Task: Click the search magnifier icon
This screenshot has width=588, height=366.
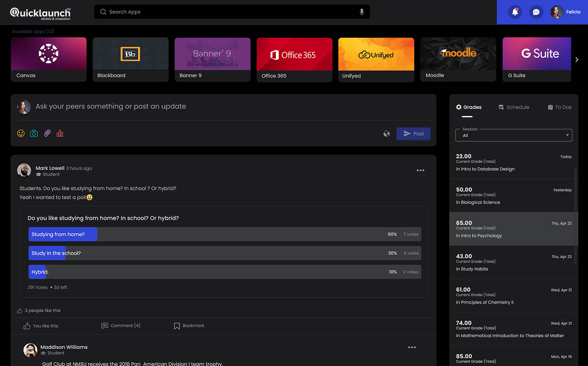Action: tap(103, 12)
